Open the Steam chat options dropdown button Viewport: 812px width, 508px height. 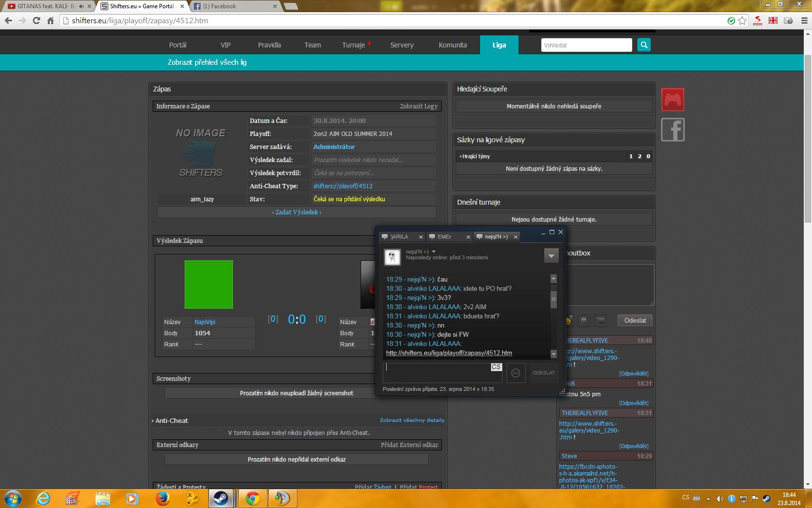[x=551, y=255]
